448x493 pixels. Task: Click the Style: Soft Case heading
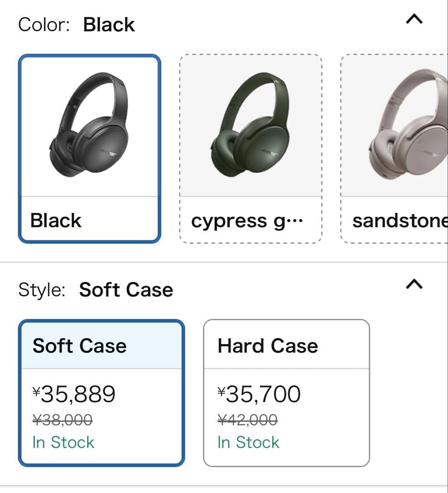[96, 289]
